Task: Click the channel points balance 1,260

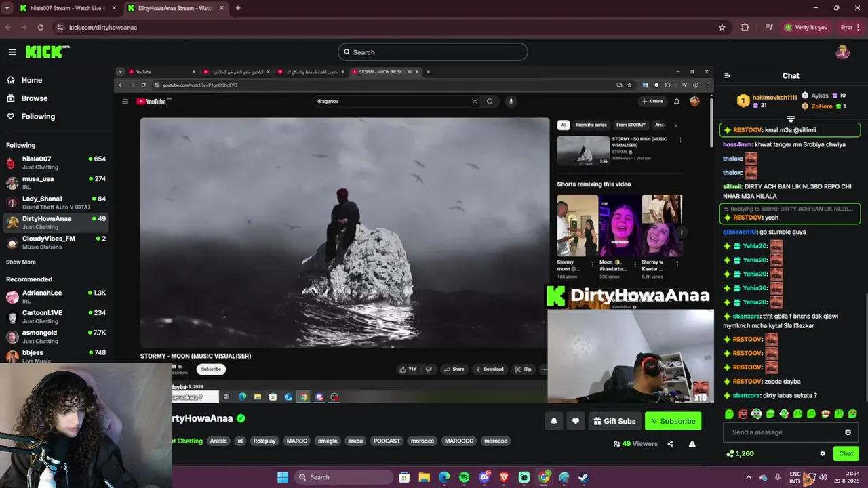Action: click(x=740, y=453)
